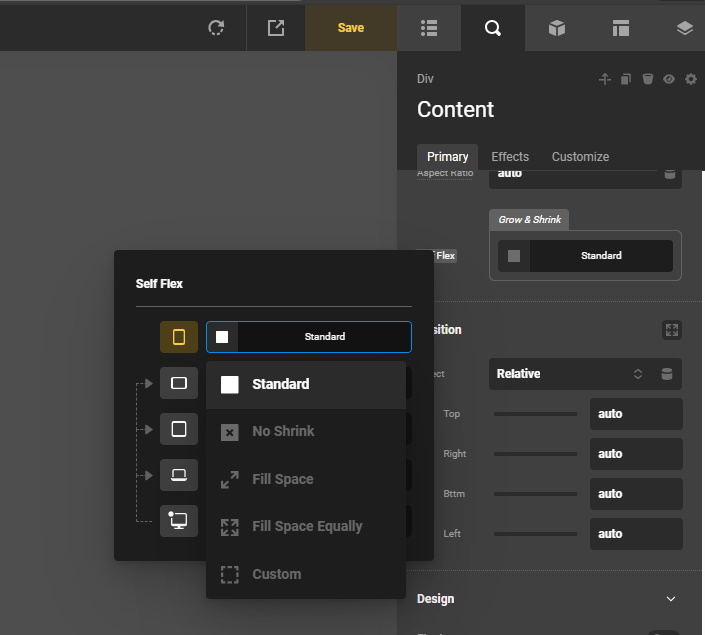Click the magnifier inspector icon
The width and height of the screenshot is (705, 635).
coord(492,28)
